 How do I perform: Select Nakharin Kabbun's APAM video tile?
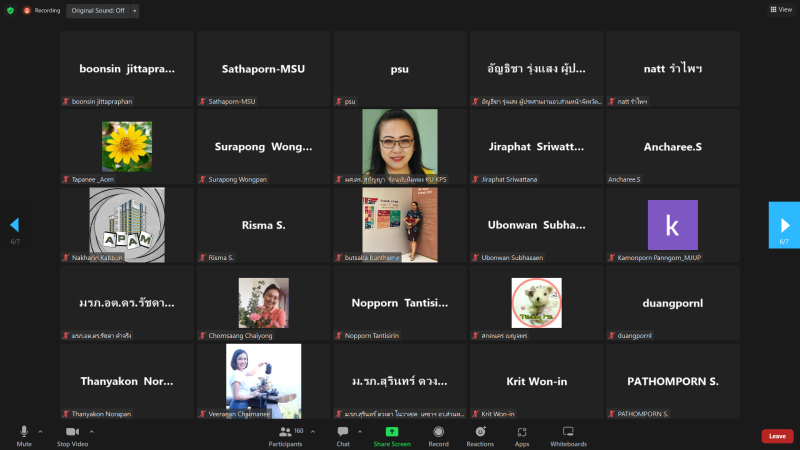(x=126, y=225)
